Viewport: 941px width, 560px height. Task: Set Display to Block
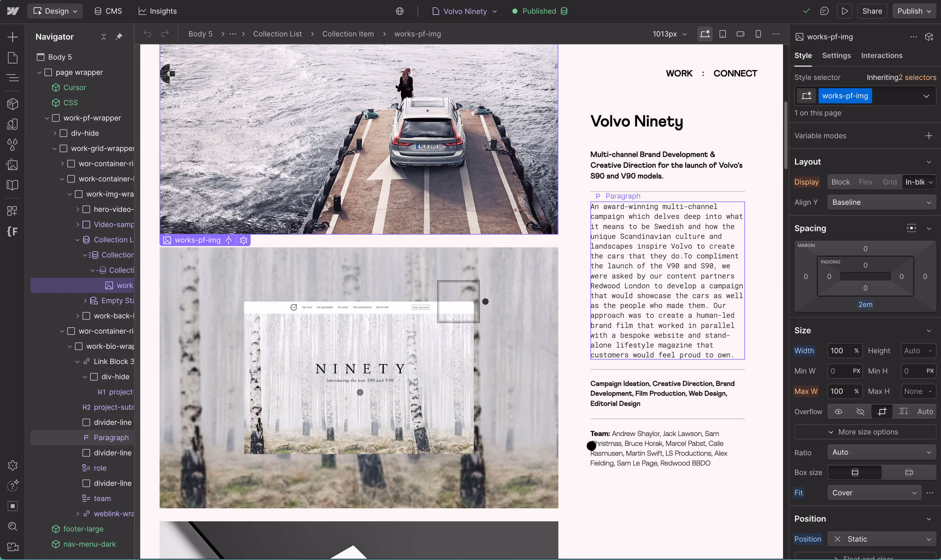(x=840, y=182)
